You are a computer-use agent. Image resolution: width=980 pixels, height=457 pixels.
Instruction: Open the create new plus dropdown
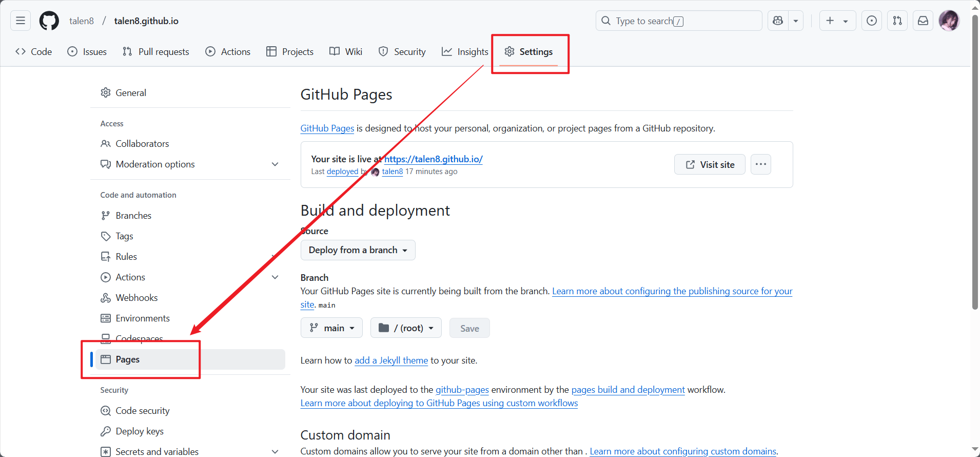[x=837, y=21]
